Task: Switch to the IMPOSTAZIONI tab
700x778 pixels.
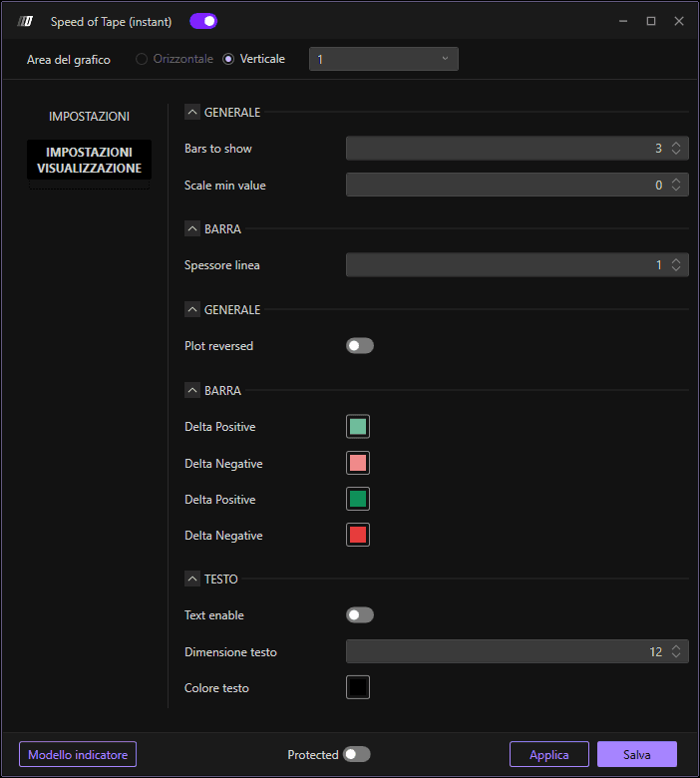Action: pyautogui.click(x=90, y=116)
